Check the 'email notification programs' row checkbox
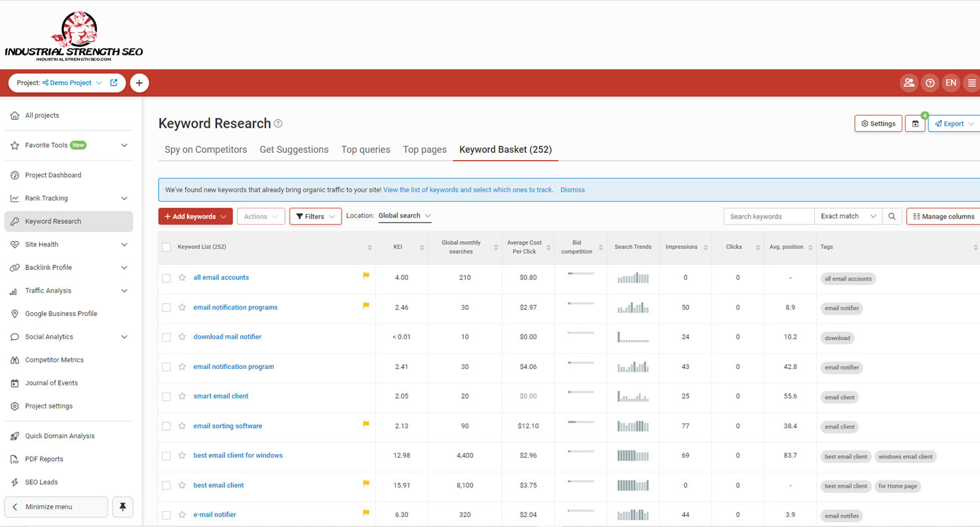This screenshot has height=527, width=980. pos(167,308)
